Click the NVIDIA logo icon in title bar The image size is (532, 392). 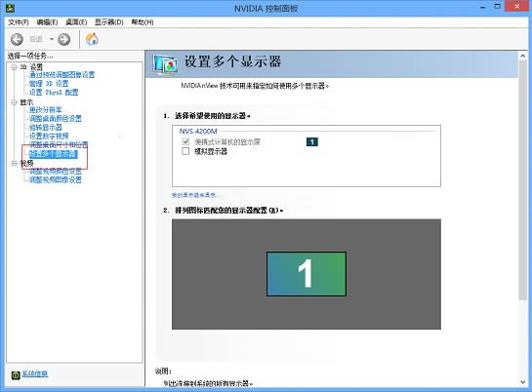point(10,8)
